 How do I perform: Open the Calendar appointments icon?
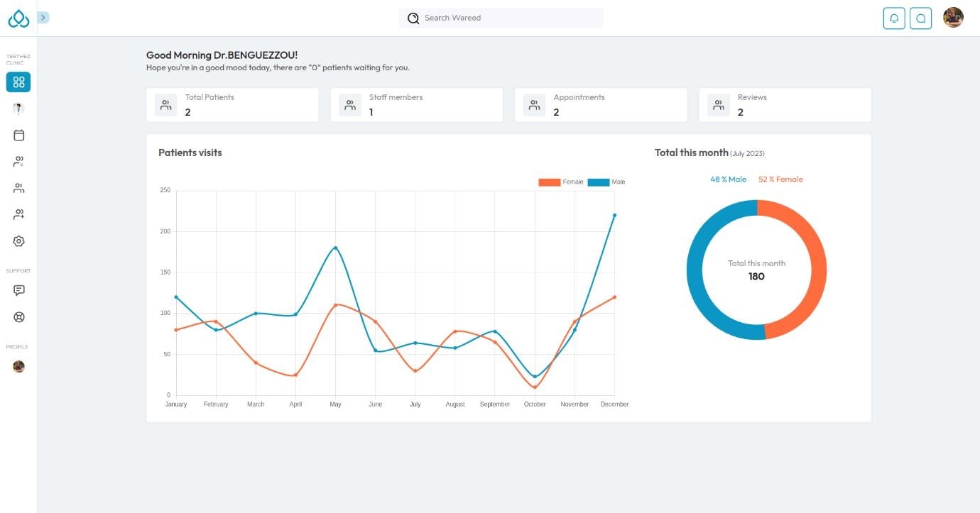18,135
